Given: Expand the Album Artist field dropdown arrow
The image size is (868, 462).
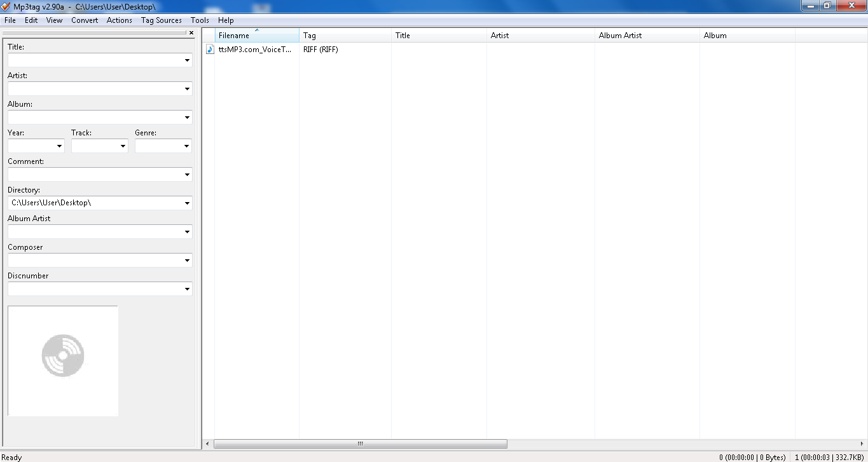Looking at the screenshot, I should tap(187, 232).
